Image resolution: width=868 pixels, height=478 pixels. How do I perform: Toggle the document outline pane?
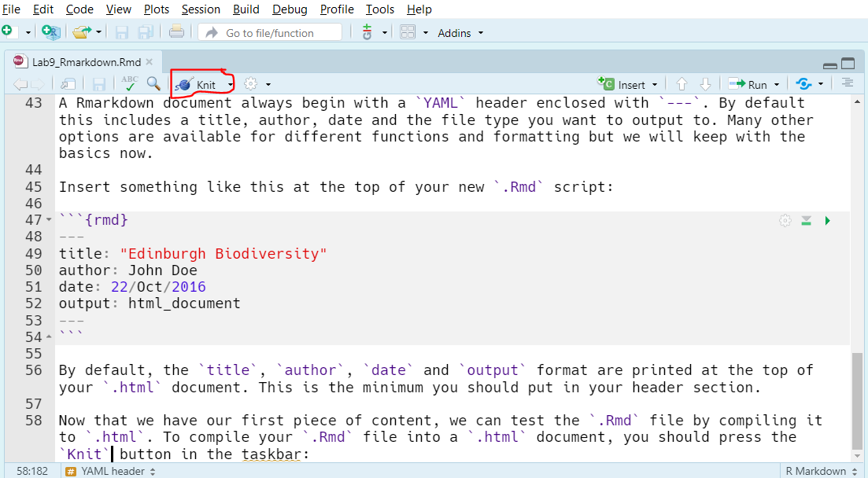(847, 83)
